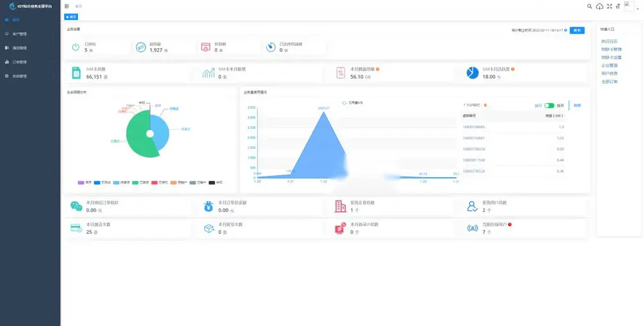Viewport: 644px width, 326px height.
Task: Click the green SIM card icon beside 66,151
Action: click(77, 73)
